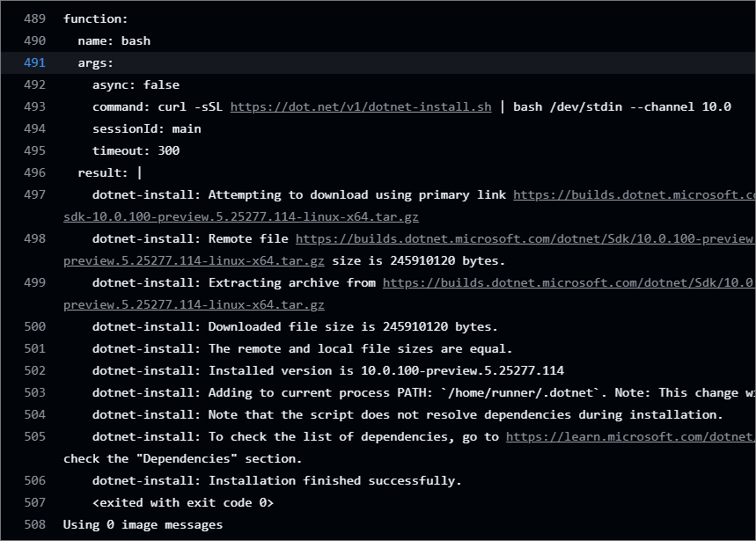Open the Remote file URL on line 498
Screen dimensions: 756x541
pyautogui.click(x=525, y=238)
